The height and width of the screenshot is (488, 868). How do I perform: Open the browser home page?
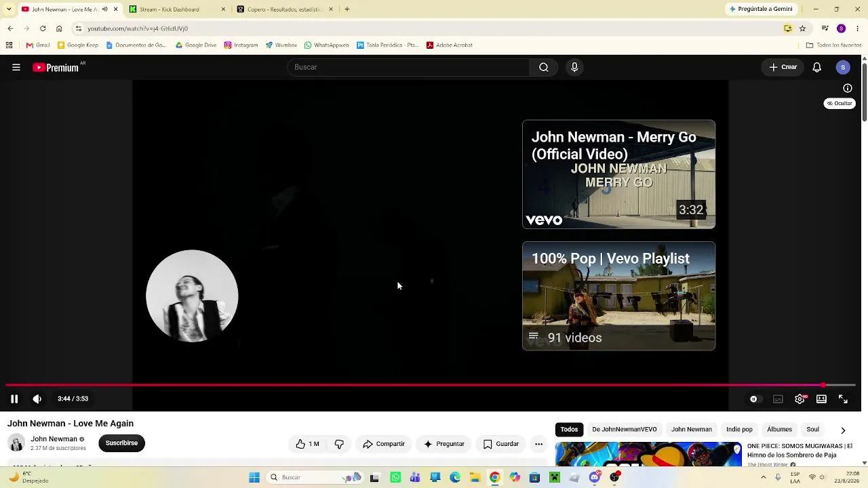59,28
